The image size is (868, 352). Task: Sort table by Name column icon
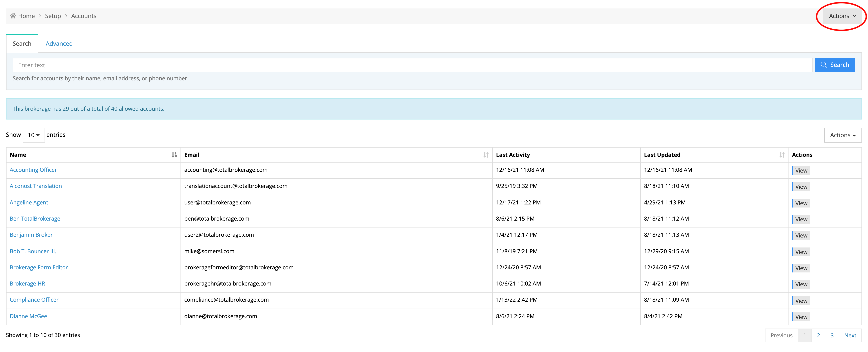pos(174,155)
